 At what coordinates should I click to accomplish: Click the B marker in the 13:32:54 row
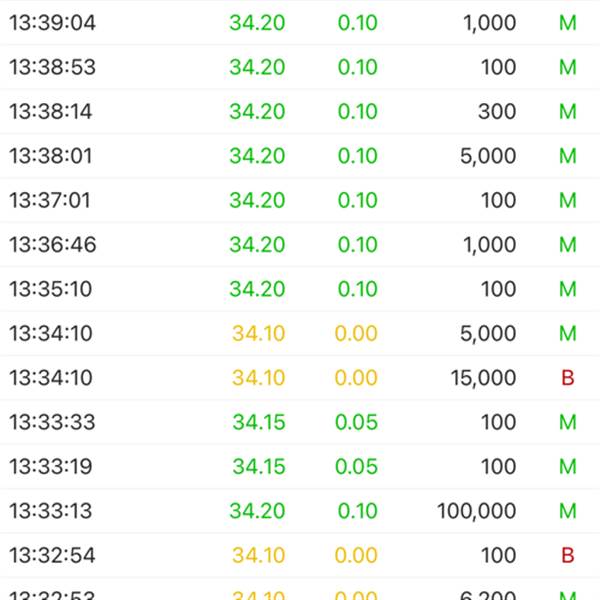(x=567, y=555)
